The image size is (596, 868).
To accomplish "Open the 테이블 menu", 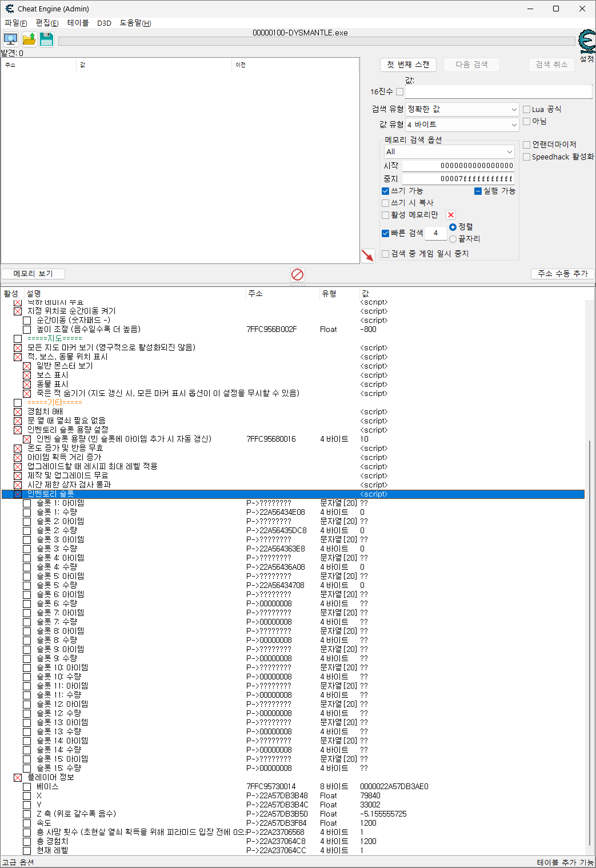I will pyautogui.click(x=78, y=23).
